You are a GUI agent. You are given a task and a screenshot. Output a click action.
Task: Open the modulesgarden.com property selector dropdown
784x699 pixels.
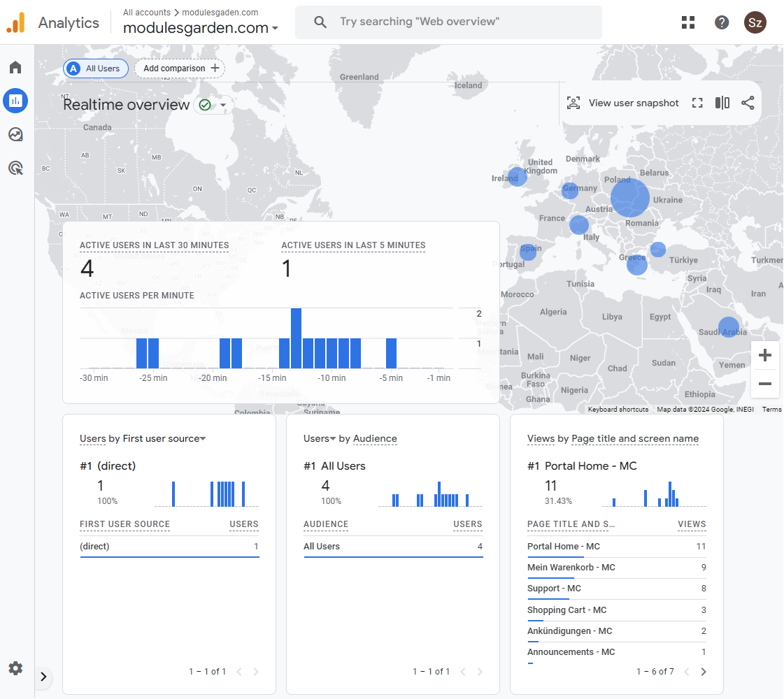201,28
